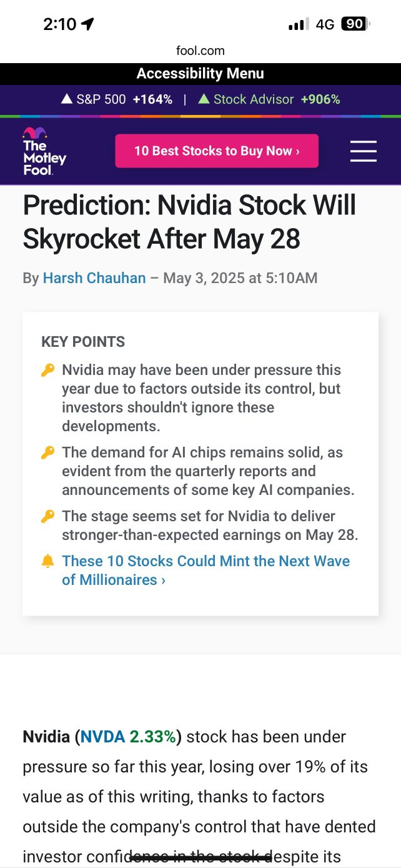The height and width of the screenshot is (868, 401).
Task: Open the hamburger navigation menu
Action: point(363,151)
